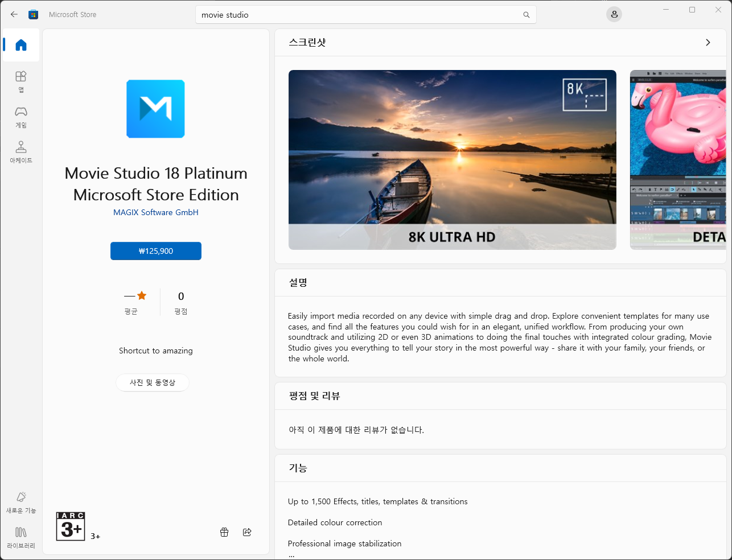Open the flamingo float screenshot thumbnail
The image size is (732, 560).
click(x=678, y=160)
